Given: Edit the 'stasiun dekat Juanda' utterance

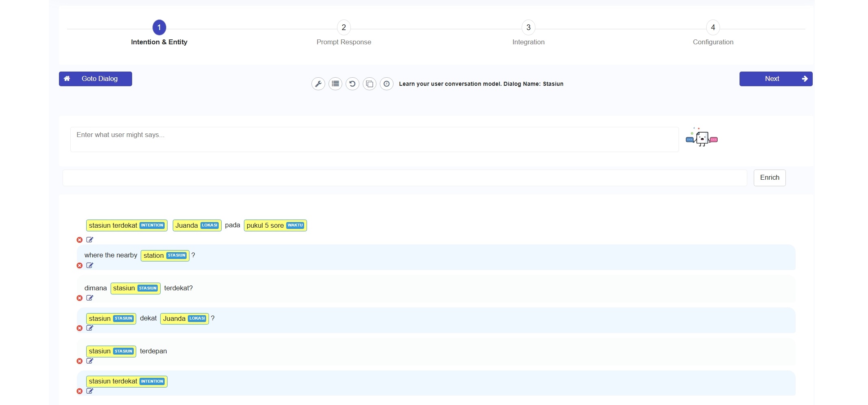Looking at the screenshot, I should [90, 328].
